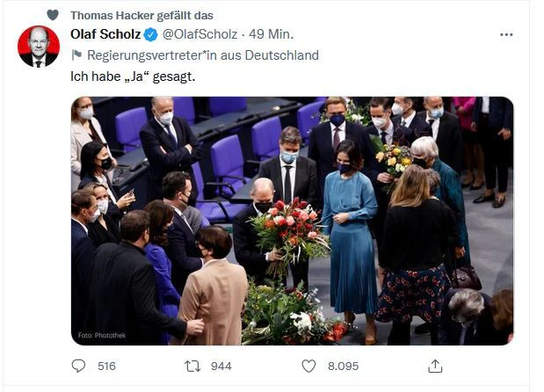
Task: Open the Bundestag flowers photo
Action: pos(292,220)
